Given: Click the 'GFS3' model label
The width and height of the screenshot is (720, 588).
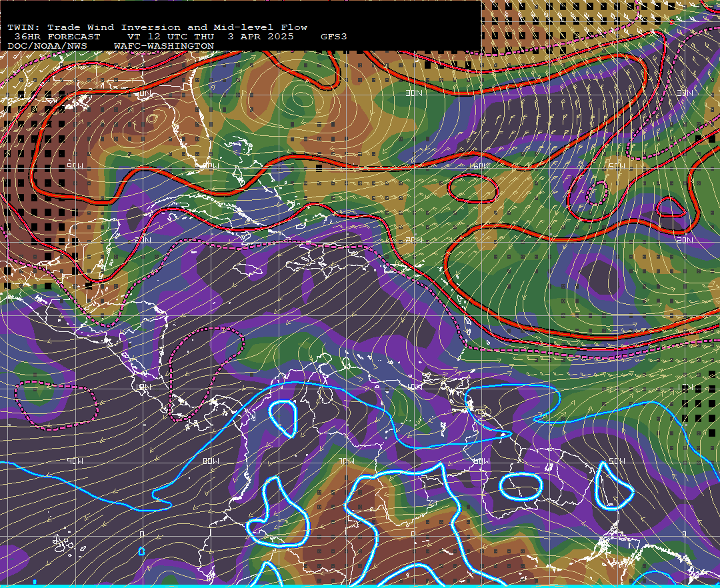Looking at the screenshot, I should [x=333, y=37].
